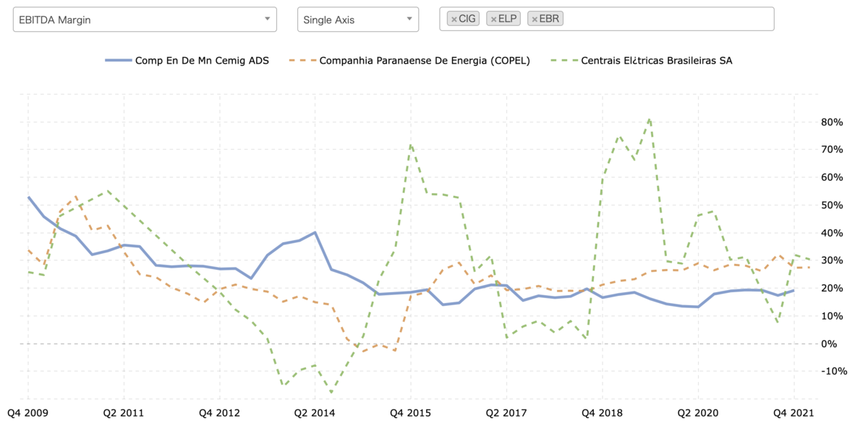
Task: Toggle Companhia Paranaense De Energia legend entry
Action: (x=409, y=61)
